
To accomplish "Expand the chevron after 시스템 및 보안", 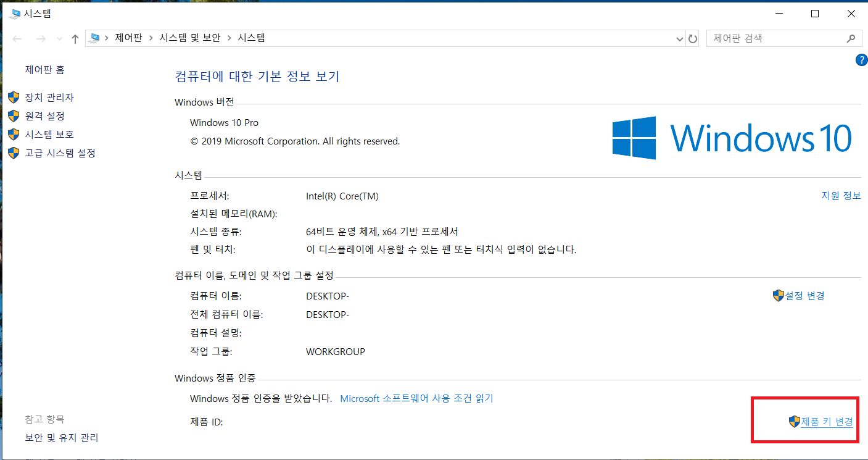I will coord(229,38).
